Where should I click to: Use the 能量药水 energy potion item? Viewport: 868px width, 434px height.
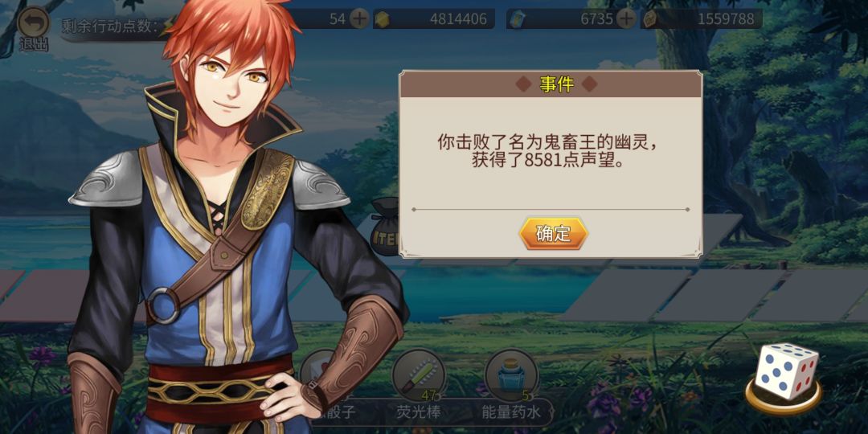pyautogui.click(x=511, y=375)
